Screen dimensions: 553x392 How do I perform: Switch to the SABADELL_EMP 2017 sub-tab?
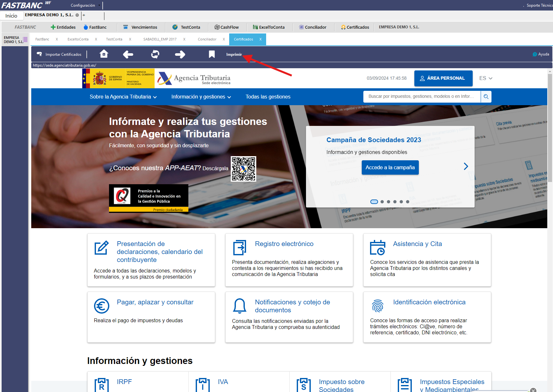tap(160, 39)
